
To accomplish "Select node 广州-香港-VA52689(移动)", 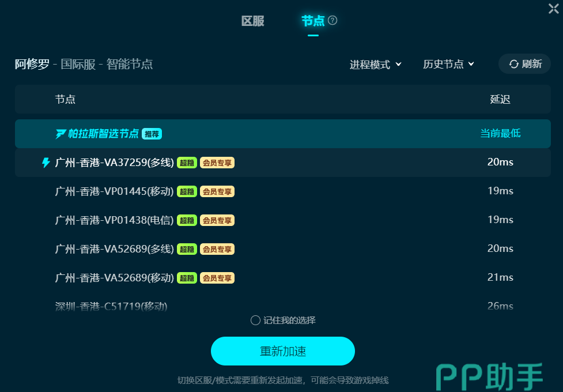I will [x=283, y=278].
